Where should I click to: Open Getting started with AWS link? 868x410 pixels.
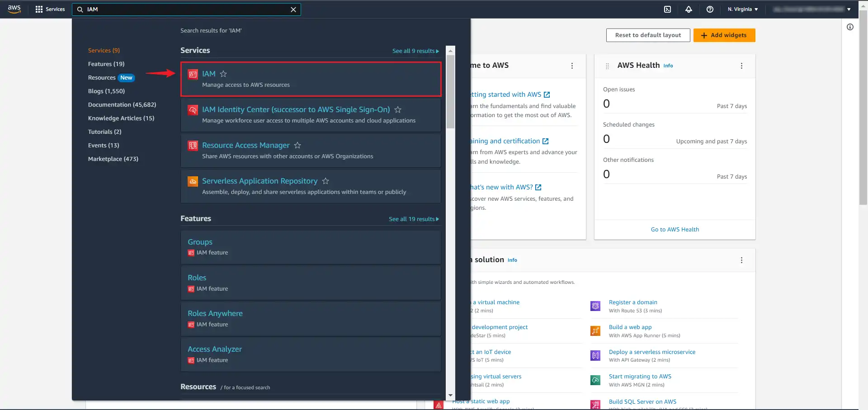click(x=510, y=94)
